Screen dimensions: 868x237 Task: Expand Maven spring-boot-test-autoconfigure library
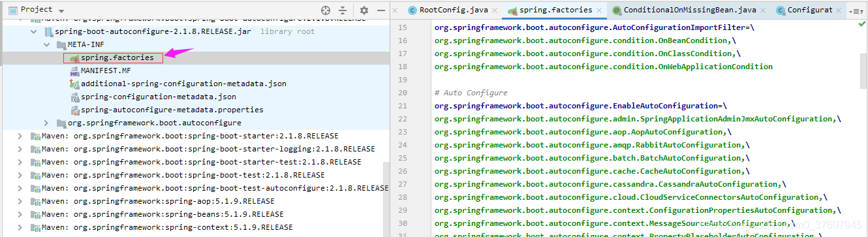[x=20, y=188]
